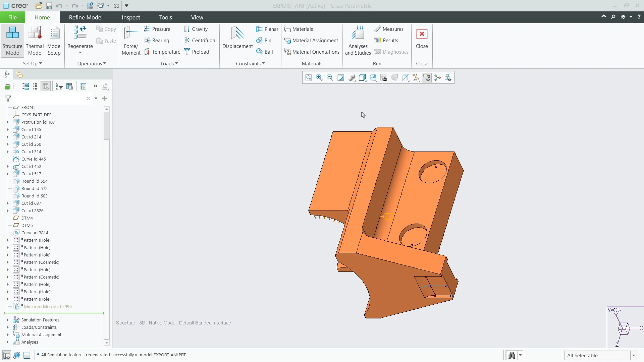The height and width of the screenshot is (362, 644).
Task: Zoom in using the graphics toolbar
Action: [319, 78]
